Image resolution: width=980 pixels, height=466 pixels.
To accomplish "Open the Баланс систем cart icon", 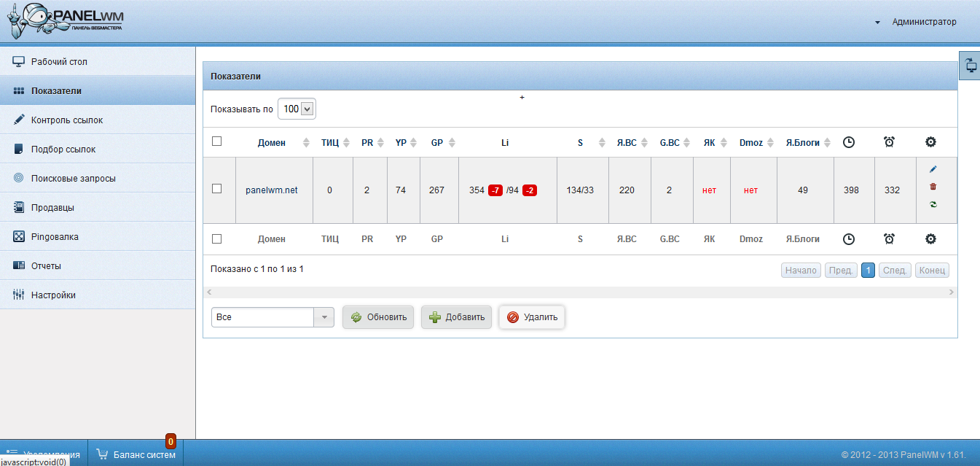I will point(103,454).
